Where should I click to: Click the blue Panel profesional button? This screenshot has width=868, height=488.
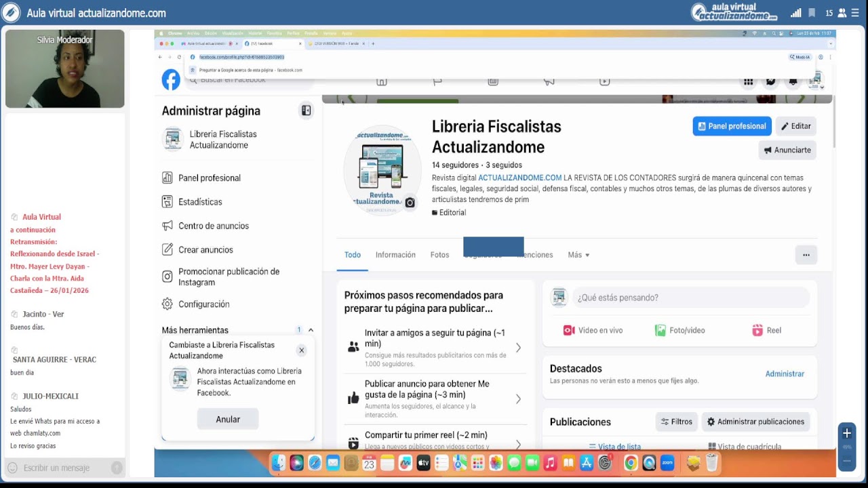click(732, 126)
